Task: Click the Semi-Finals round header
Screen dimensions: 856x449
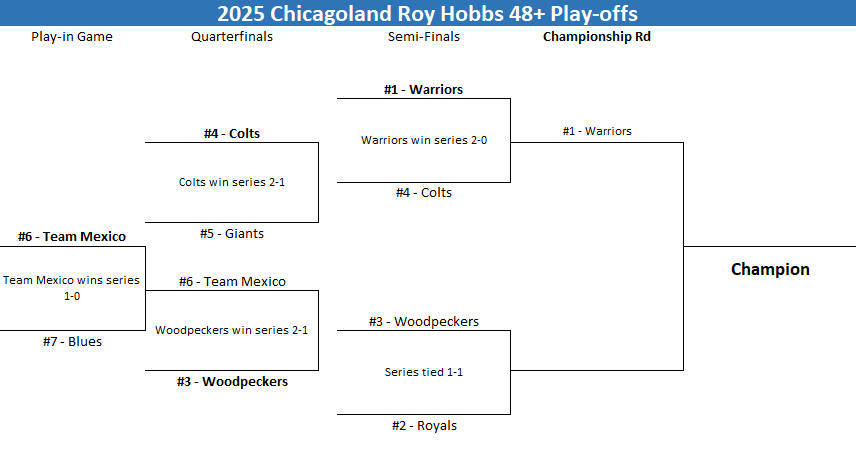Action: click(424, 37)
